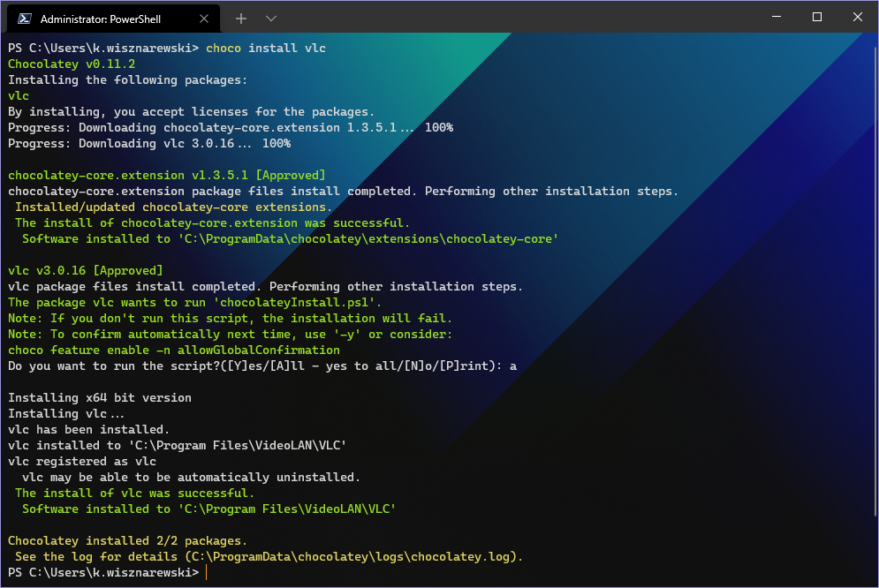Click the chocolatey.log path line
The height and width of the screenshot is (588, 879).
[269, 556]
